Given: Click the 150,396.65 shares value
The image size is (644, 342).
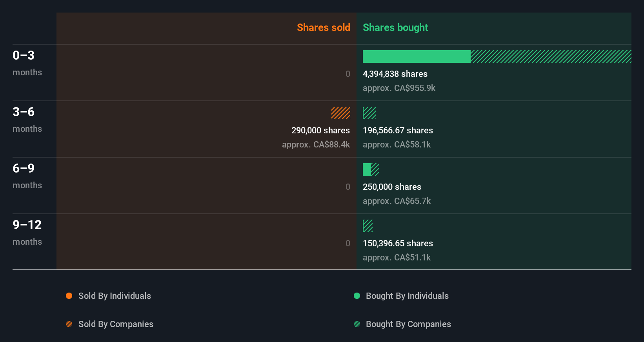Looking at the screenshot, I should pyautogui.click(x=398, y=243).
